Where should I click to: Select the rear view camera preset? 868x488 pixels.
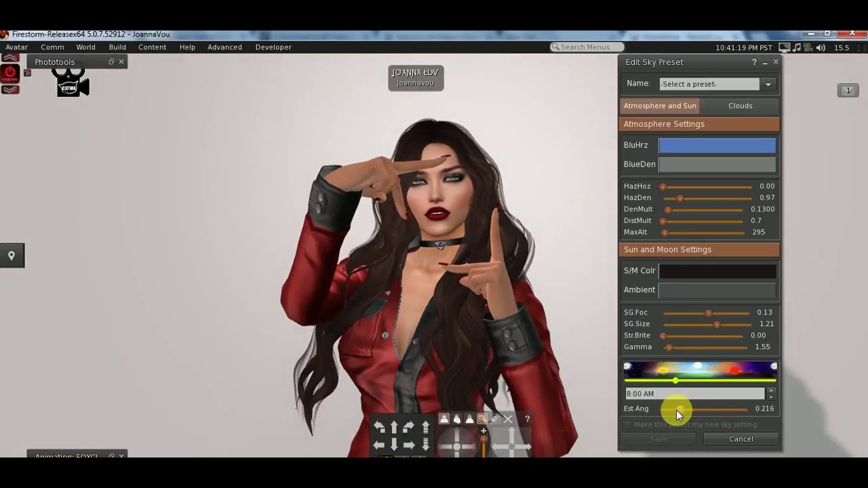[x=469, y=419]
